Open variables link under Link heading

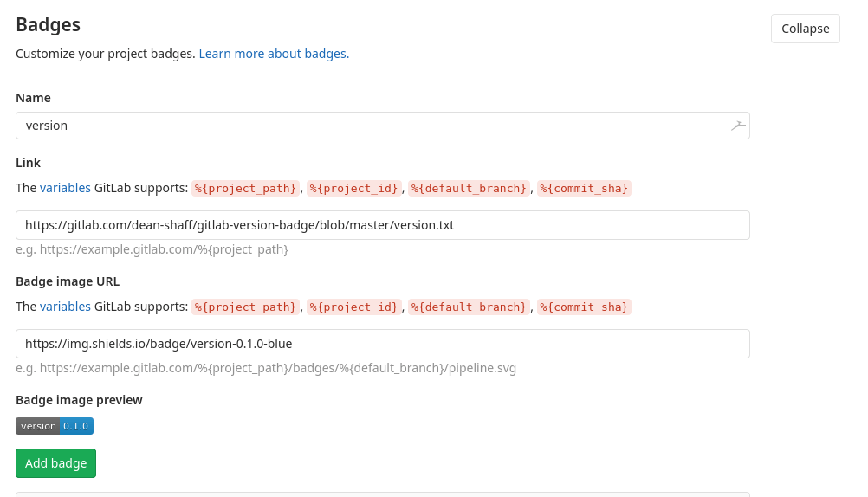[65, 188]
